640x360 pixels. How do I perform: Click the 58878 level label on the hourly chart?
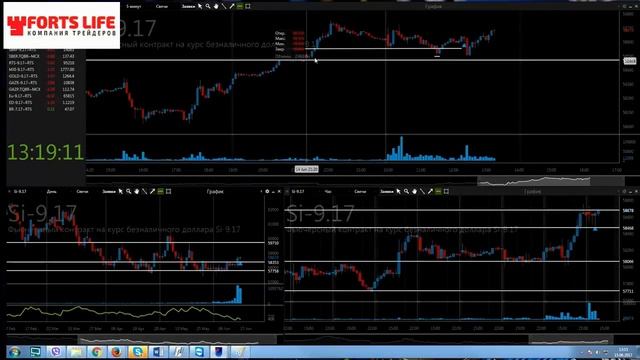629,211
